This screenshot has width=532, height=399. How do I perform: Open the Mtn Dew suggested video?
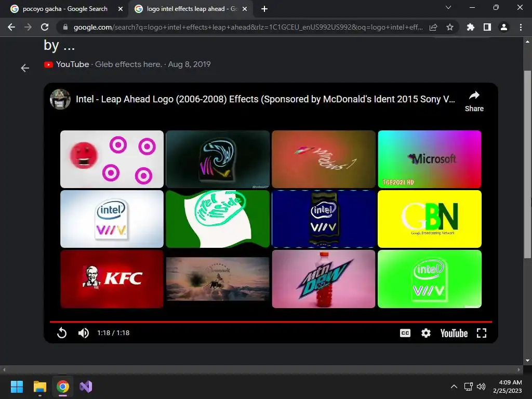click(x=324, y=279)
